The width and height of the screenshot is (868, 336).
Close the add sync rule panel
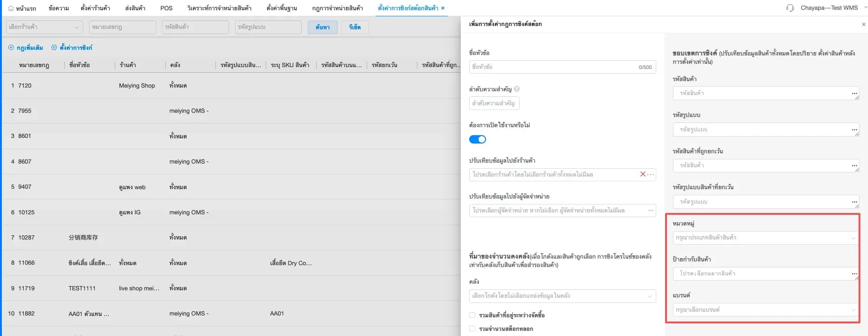coord(863,24)
